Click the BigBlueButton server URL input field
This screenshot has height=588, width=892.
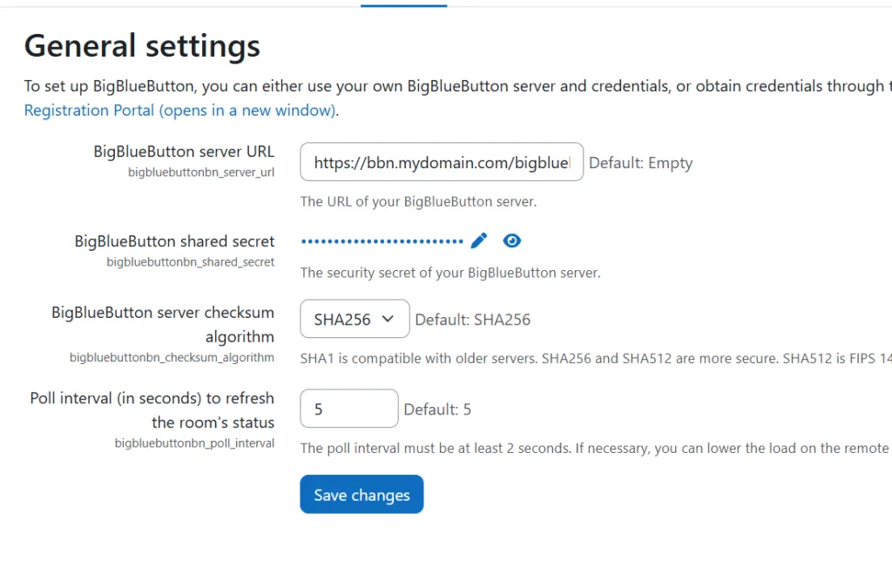pos(441,162)
